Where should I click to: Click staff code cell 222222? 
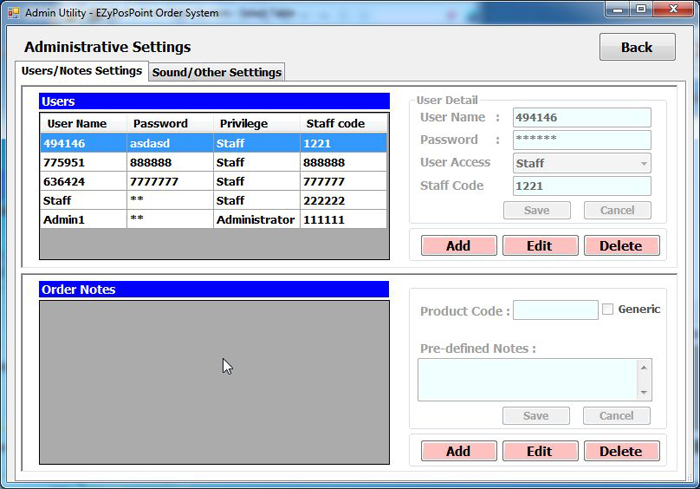pyautogui.click(x=343, y=201)
